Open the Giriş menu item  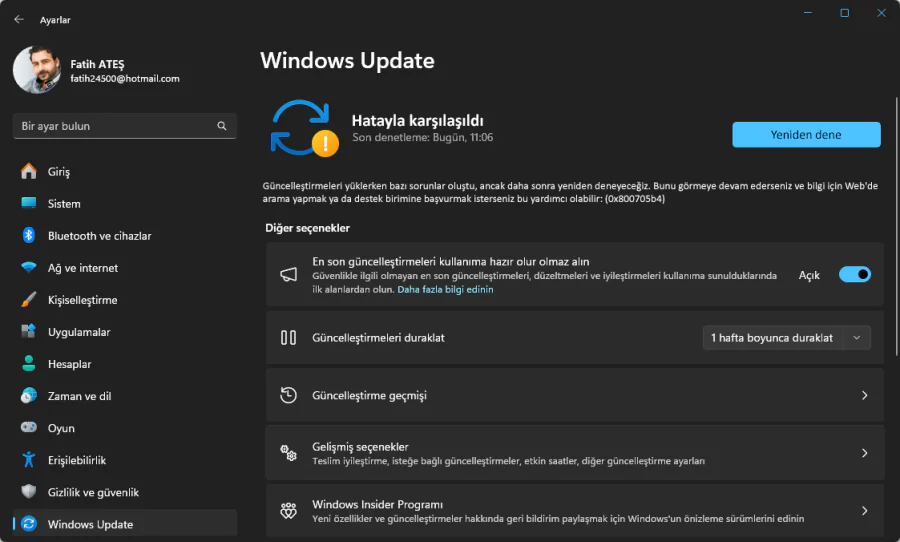coord(59,172)
